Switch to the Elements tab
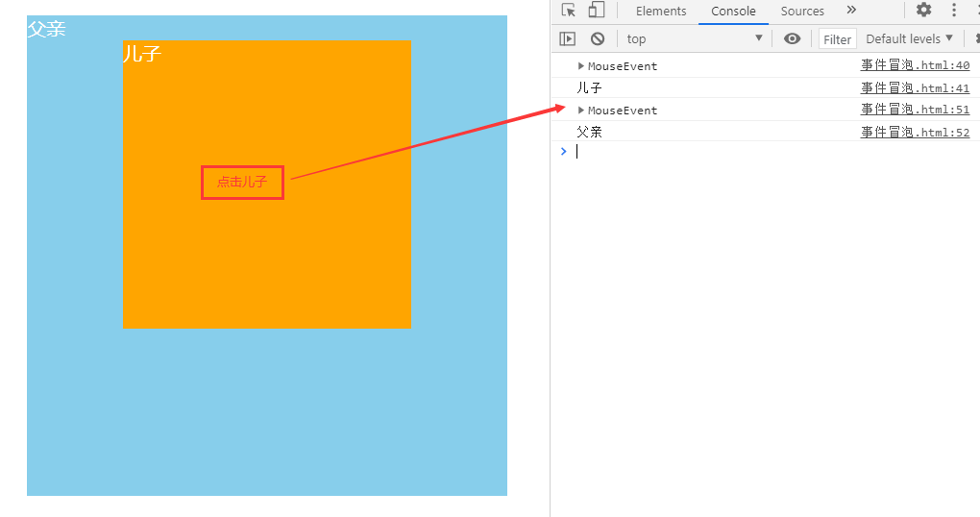The width and height of the screenshot is (980, 517). 661,12
